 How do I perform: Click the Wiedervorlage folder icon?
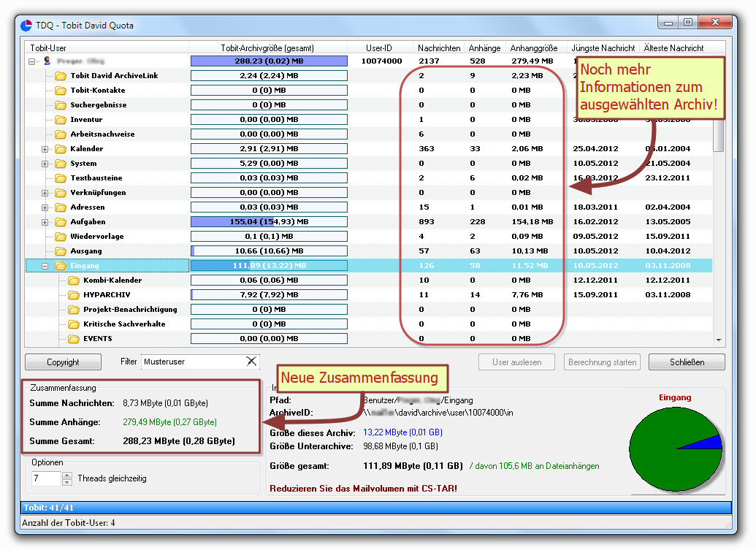(x=61, y=237)
